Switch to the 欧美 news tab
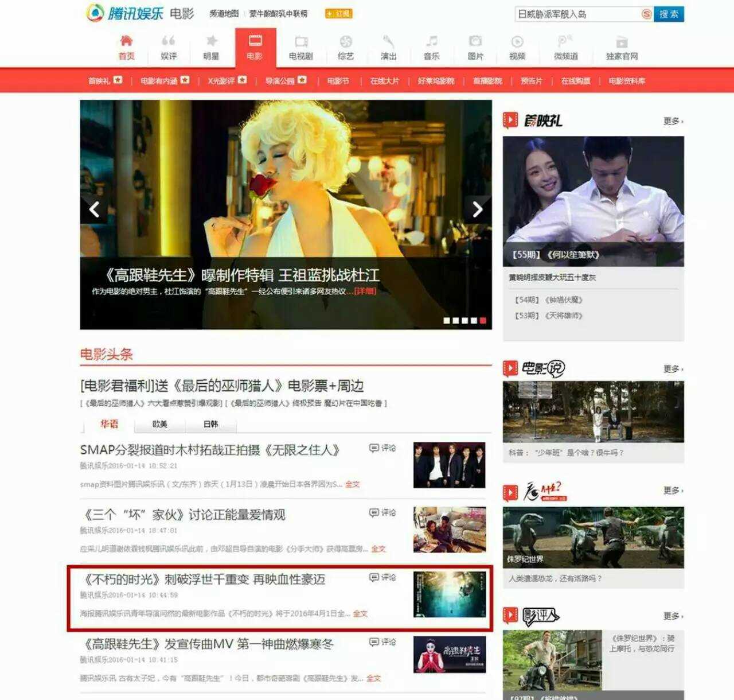The height and width of the screenshot is (700, 734). coord(160,424)
